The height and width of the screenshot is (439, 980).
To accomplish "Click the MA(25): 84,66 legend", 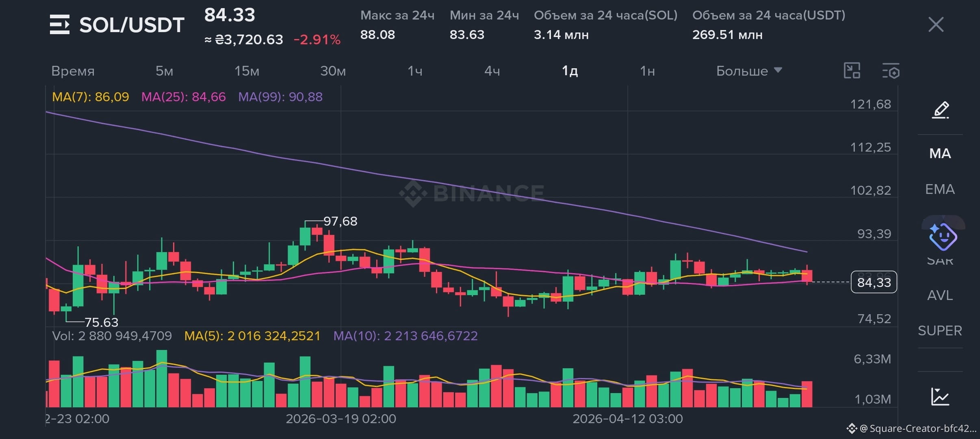I will click(x=183, y=97).
